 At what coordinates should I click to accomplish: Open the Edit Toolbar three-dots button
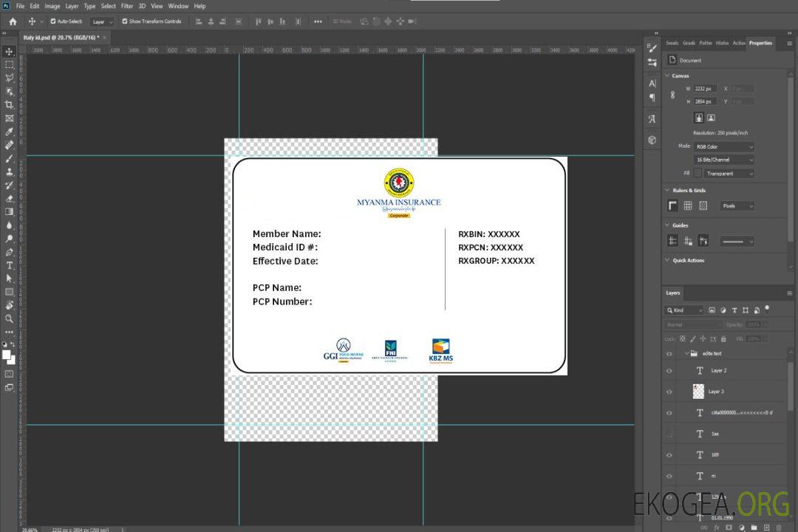(x=9, y=332)
